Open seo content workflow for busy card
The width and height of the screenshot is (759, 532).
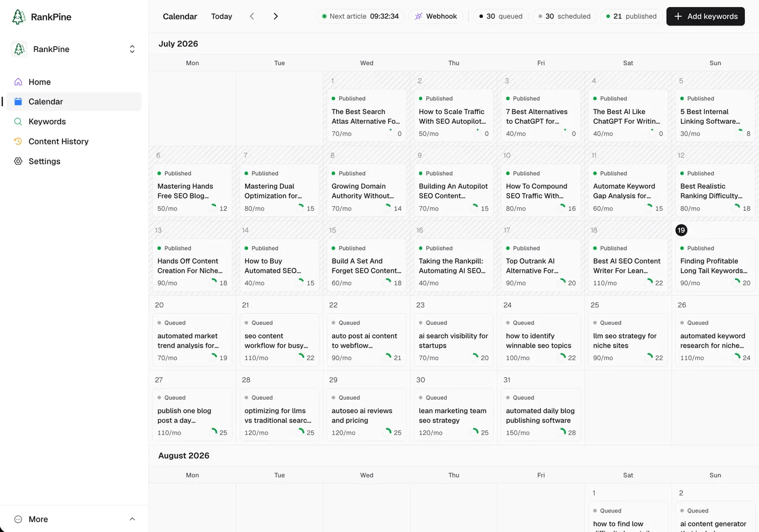[279, 341]
